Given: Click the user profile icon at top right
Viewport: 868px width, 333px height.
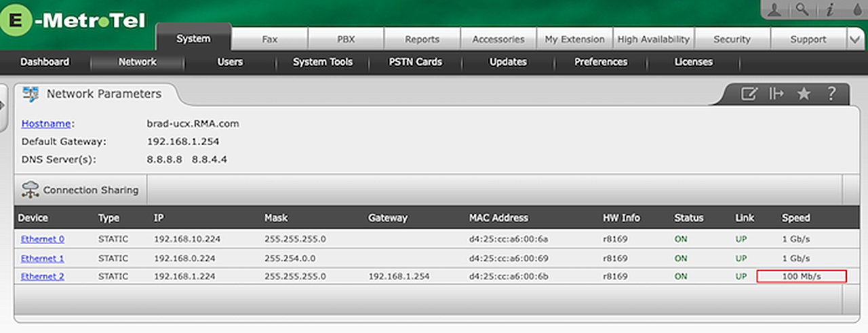Looking at the screenshot, I should coord(776,9).
